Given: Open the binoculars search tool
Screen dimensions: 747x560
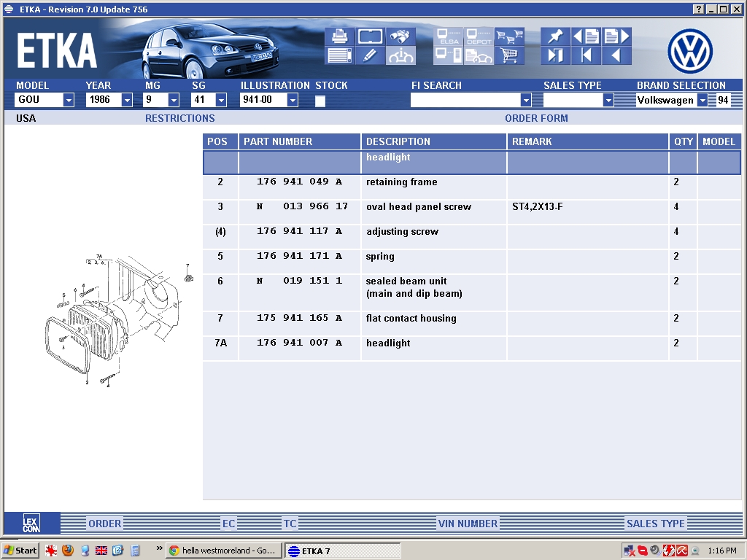Looking at the screenshot, I should (x=400, y=36).
